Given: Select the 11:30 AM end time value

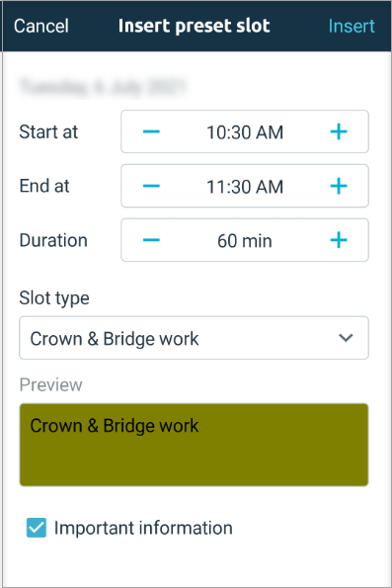Looking at the screenshot, I should (245, 187).
